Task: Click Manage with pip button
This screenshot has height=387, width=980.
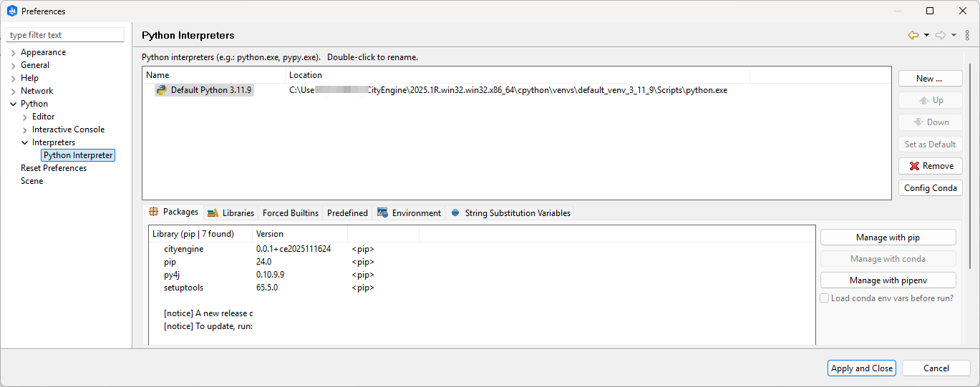Action: tap(888, 237)
